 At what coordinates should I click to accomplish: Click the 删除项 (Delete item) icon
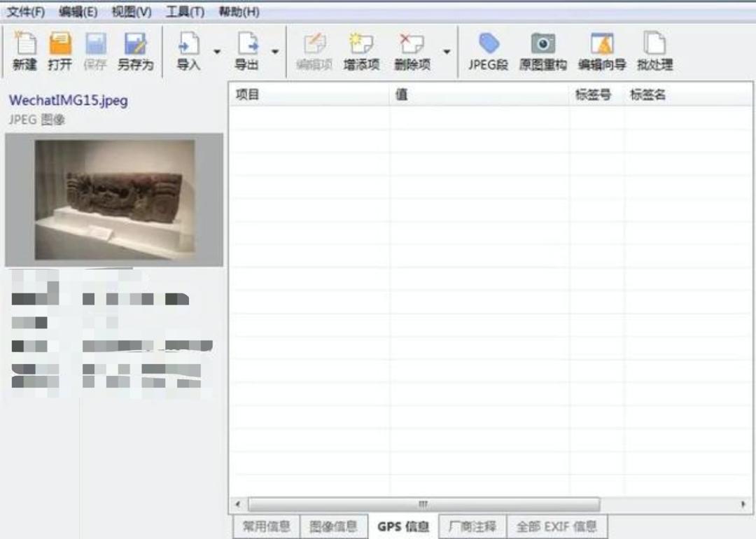(412, 45)
